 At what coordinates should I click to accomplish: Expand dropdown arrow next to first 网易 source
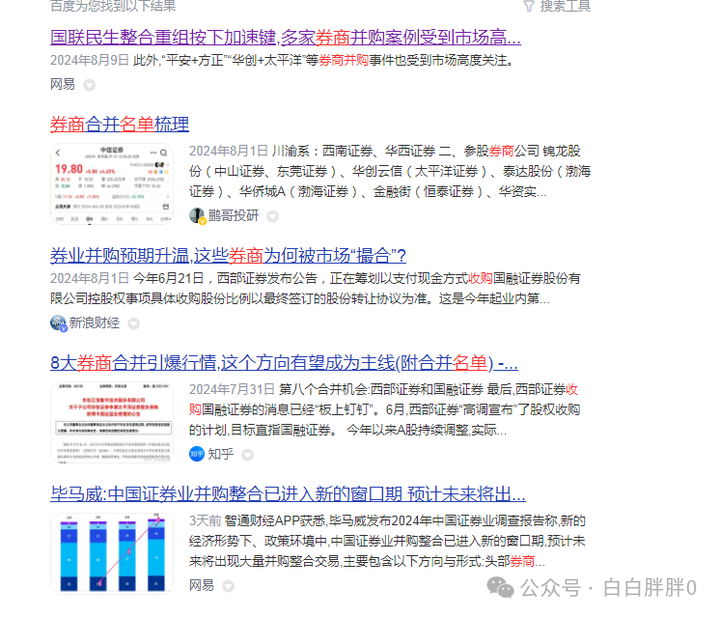[90, 85]
